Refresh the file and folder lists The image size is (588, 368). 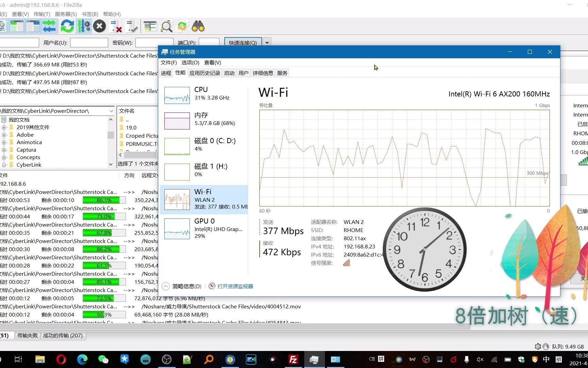[x=67, y=26]
